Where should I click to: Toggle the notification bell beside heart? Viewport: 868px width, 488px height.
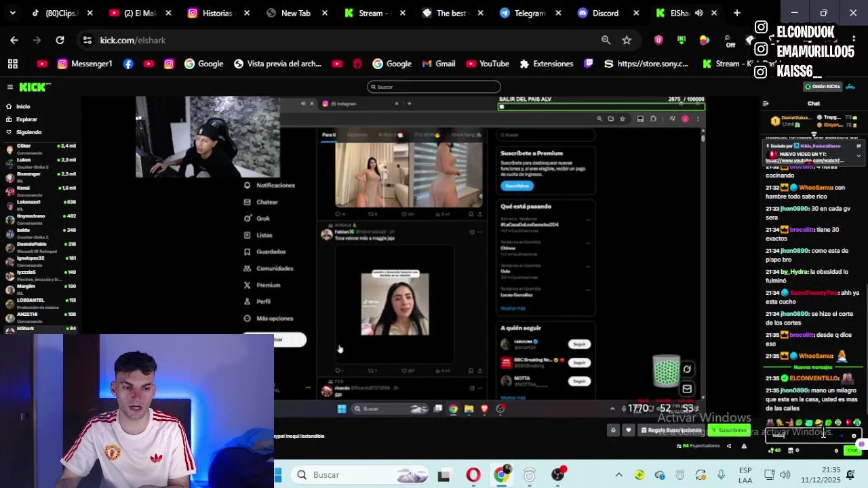coord(613,430)
